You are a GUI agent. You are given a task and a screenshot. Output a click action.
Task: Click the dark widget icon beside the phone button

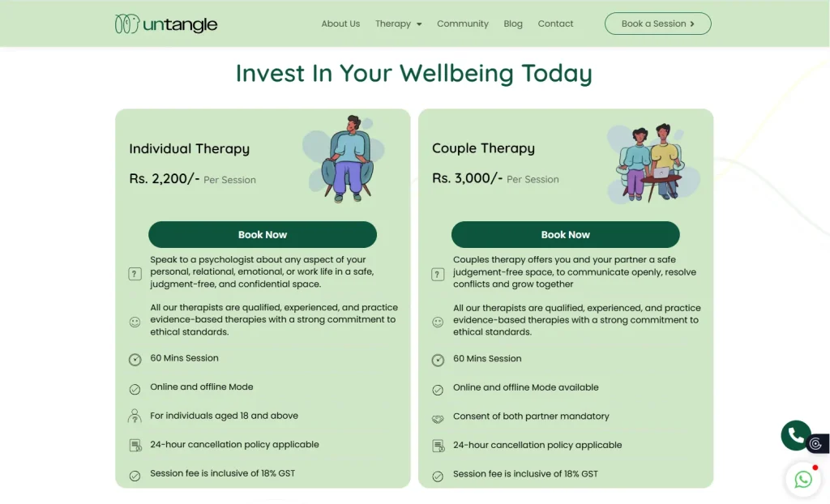pyautogui.click(x=816, y=443)
